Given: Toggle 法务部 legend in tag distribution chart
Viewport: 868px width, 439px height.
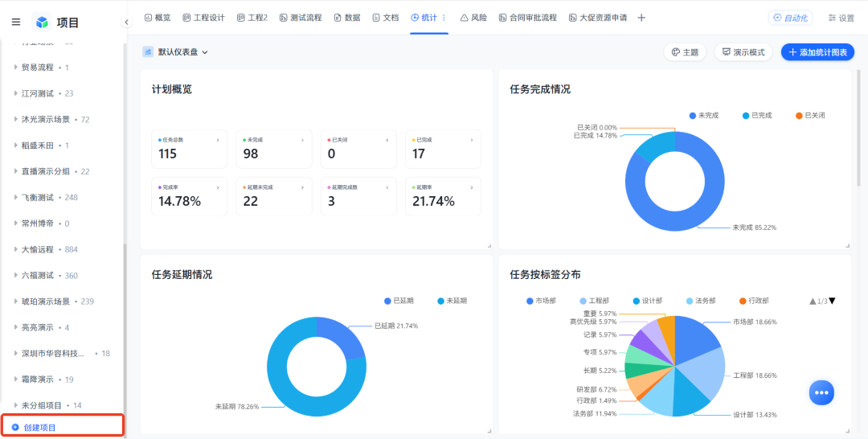Looking at the screenshot, I should click(700, 302).
